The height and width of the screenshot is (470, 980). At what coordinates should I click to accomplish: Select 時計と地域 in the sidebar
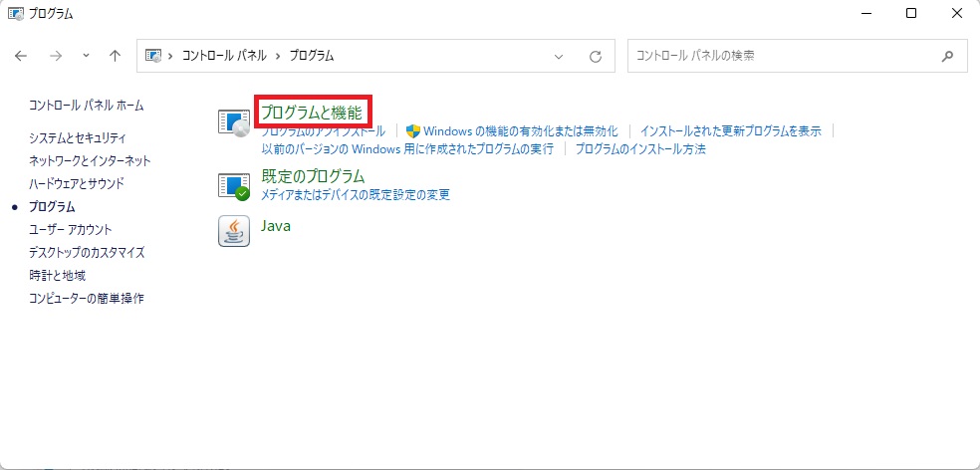(x=57, y=275)
